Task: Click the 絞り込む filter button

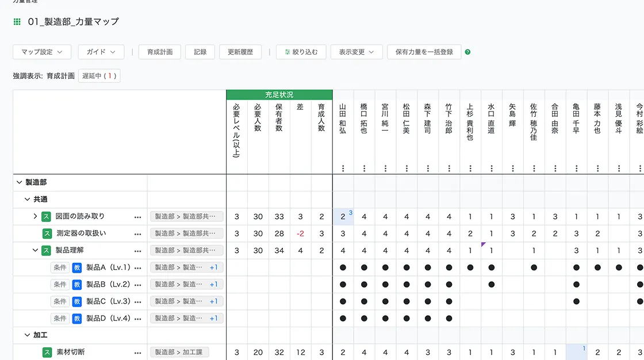Action: (x=301, y=52)
